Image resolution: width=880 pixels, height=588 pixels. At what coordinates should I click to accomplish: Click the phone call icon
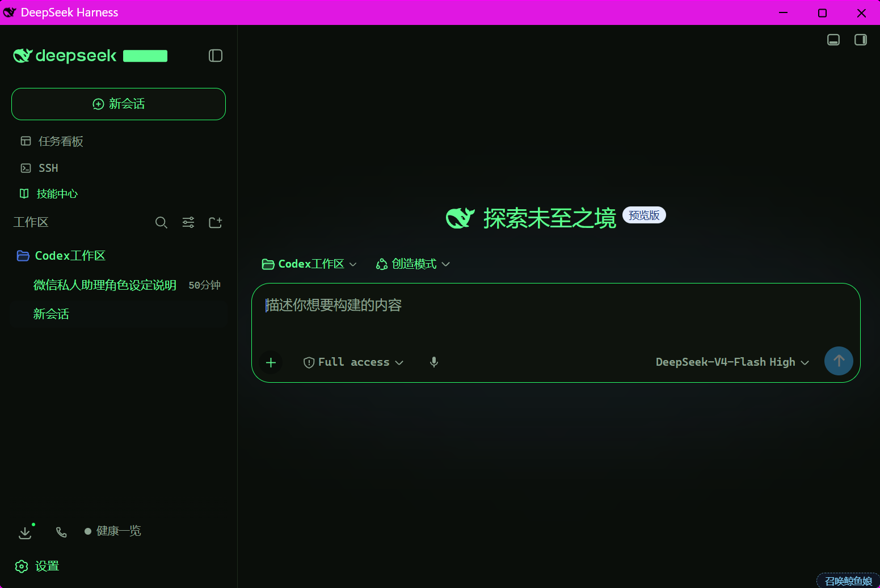(x=61, y=532)
